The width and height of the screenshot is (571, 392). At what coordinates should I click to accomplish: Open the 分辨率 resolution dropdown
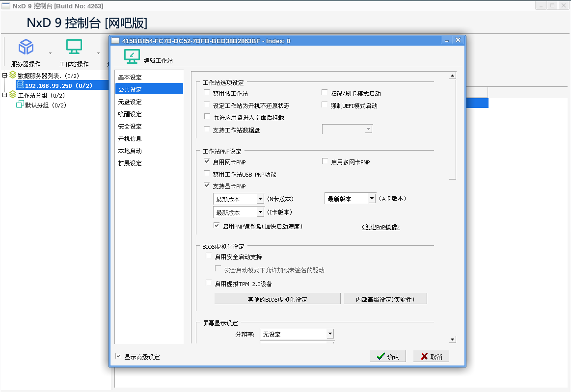(297, 334)
